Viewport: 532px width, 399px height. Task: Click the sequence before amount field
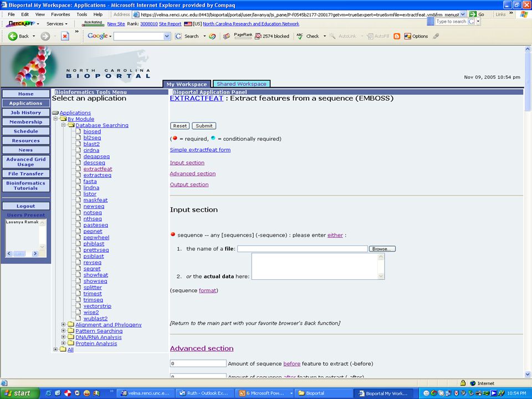198,364
